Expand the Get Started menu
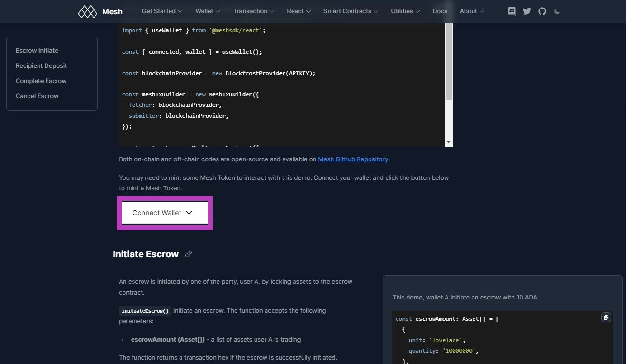 (162, 11)
